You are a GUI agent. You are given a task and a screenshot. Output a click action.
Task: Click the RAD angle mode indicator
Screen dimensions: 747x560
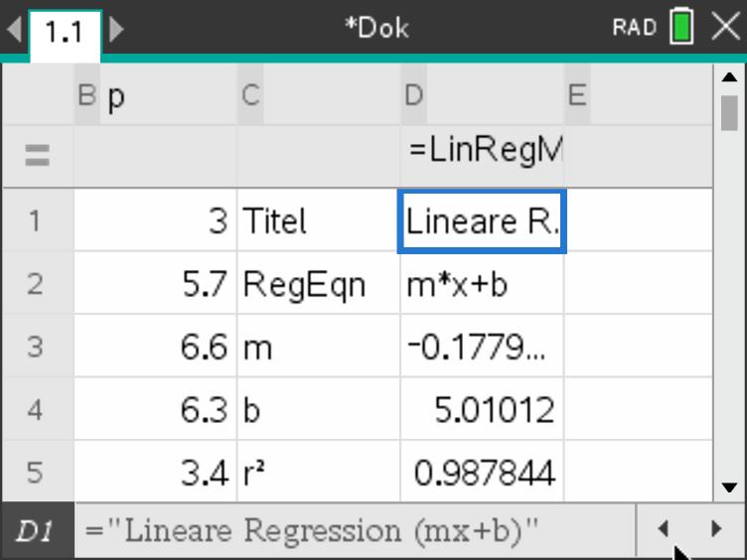coord(635,28)
